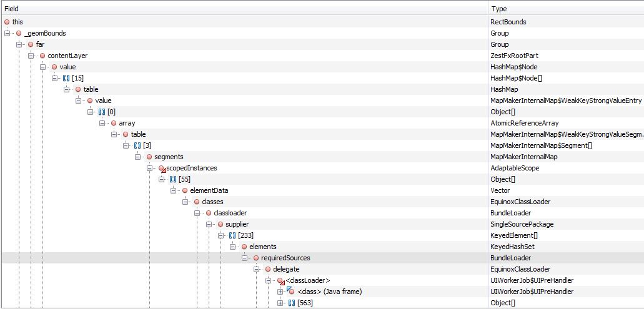This screenshot has height=309, width=644.
Task: Click the 'Type' column header
Action: tap(567, 9)
